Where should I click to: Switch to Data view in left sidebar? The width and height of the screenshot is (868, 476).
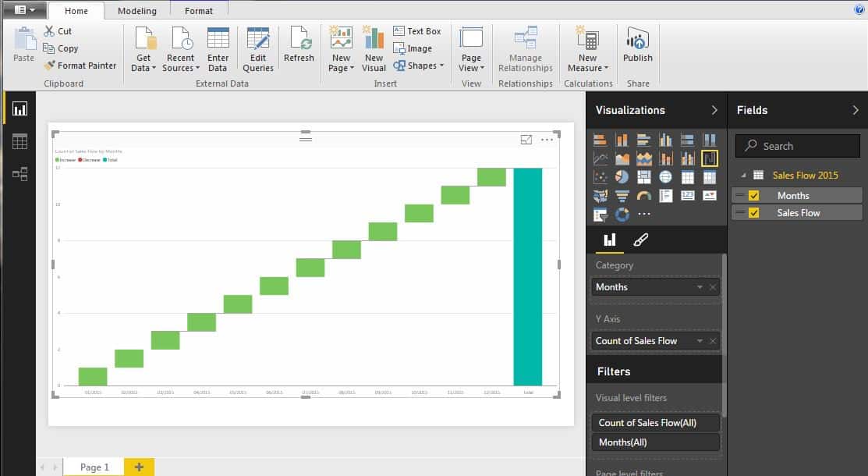pos(19,141)
